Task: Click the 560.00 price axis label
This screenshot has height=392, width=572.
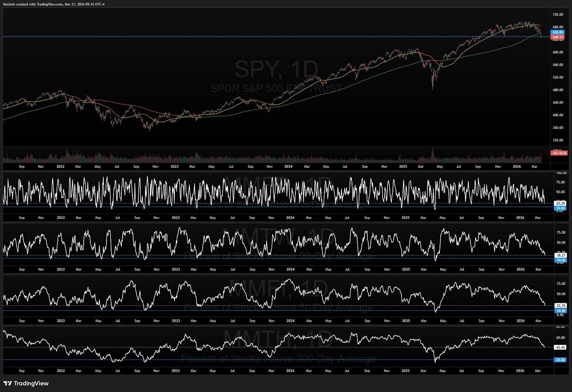Action: (558, 65)
